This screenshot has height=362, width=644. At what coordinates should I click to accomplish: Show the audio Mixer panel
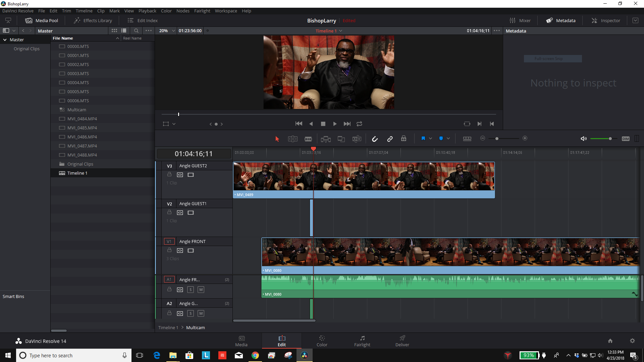tap(520, 20)
